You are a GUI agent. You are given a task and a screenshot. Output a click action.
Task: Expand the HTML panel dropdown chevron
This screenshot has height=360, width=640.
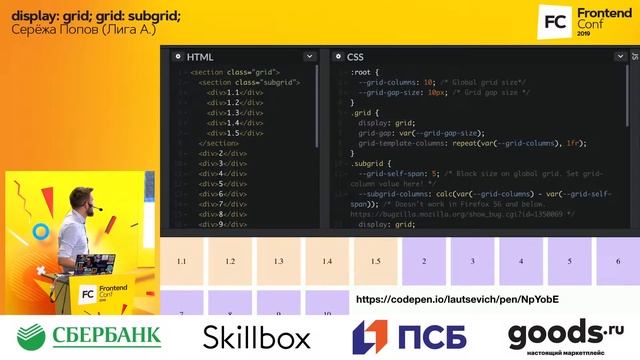pyautogui.click(x=309, y=57)
